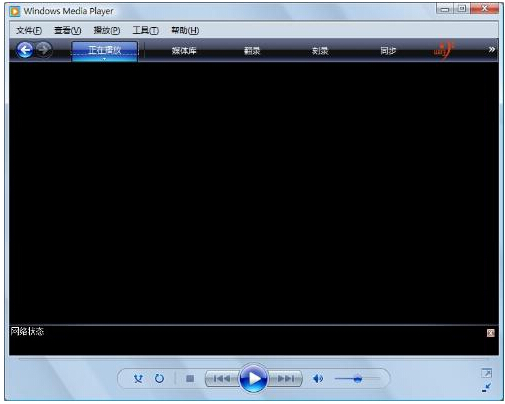The image size is (505, 404).
Task: Click the Windows Media Player title icon
Action: click(x=15, y=11)
